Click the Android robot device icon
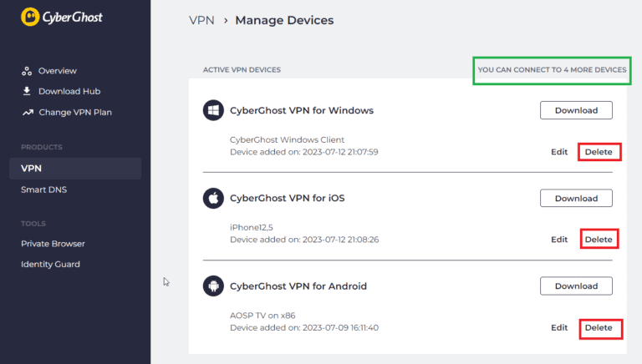 (213, 286)
